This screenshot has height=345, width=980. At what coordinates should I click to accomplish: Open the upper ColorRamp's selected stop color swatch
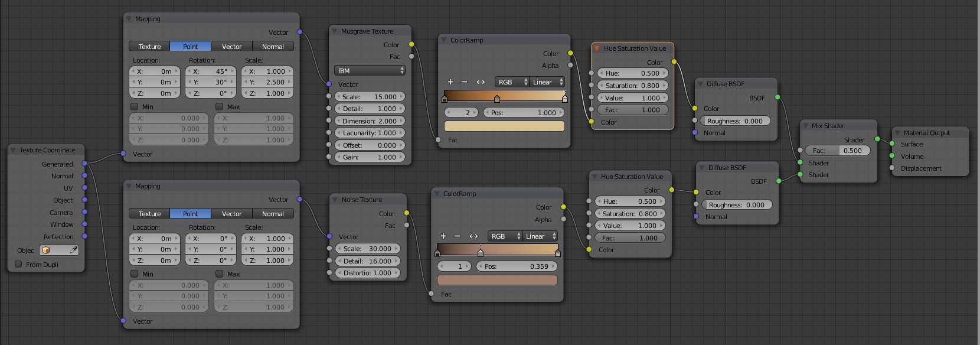click(504, 126)
